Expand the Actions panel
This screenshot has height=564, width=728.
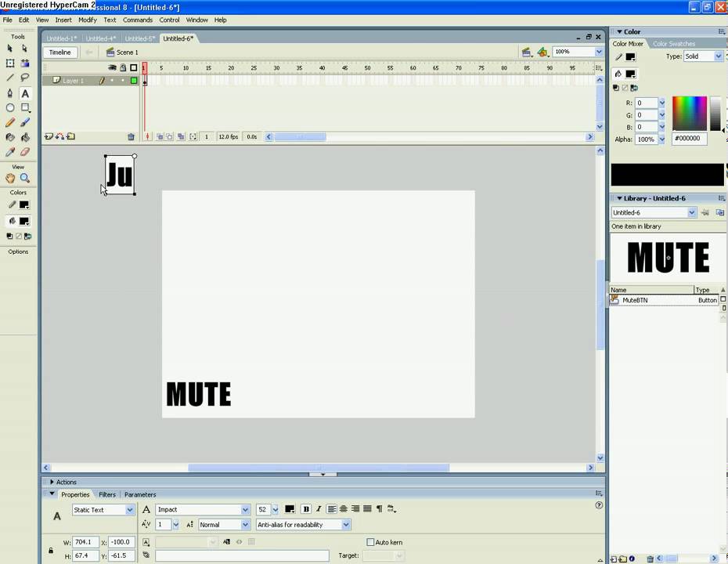(52, 483)
